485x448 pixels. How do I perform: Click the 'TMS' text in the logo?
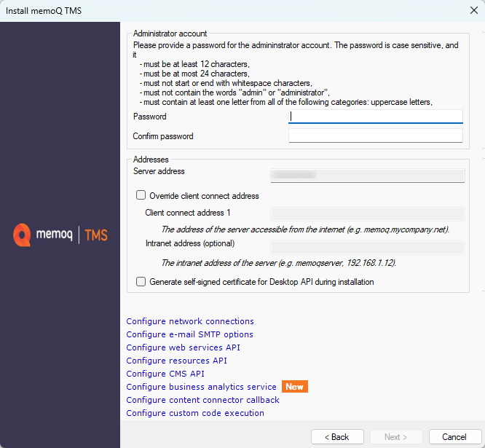[x=96, y=235]
